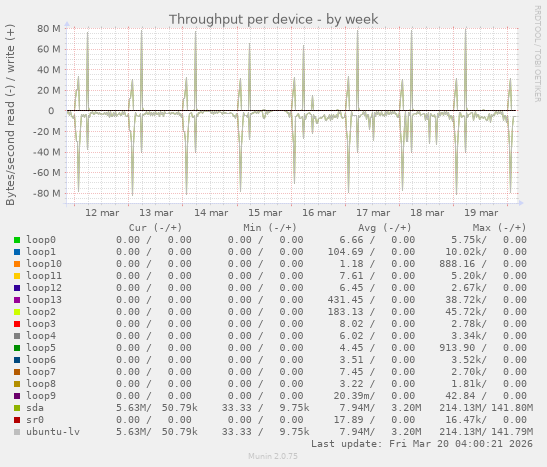The width and height of the screenshot is (547, 467).
Task: Click the loop7 brown color swatch
Action: click(17, 372)
